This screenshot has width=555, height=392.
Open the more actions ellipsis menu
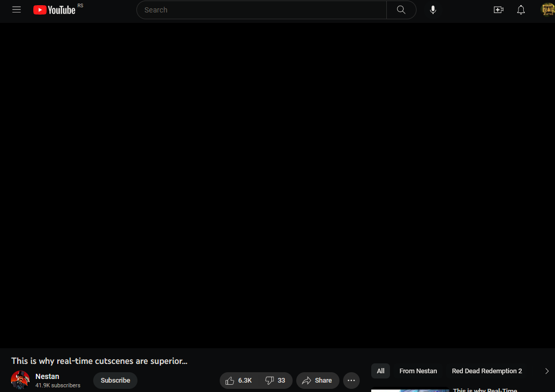click(351, 381)
